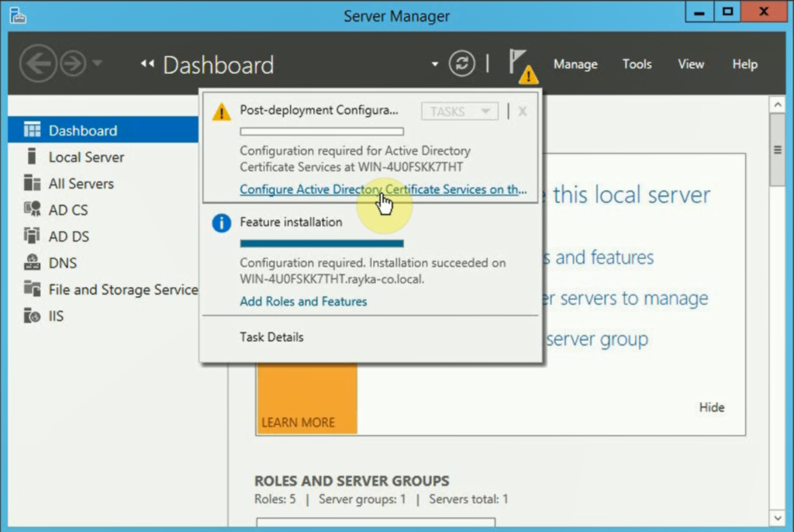The height and width of the screenshot is (532, 794).
Task: Select All Servers in the navigation pane
Action: pos(103,183)
